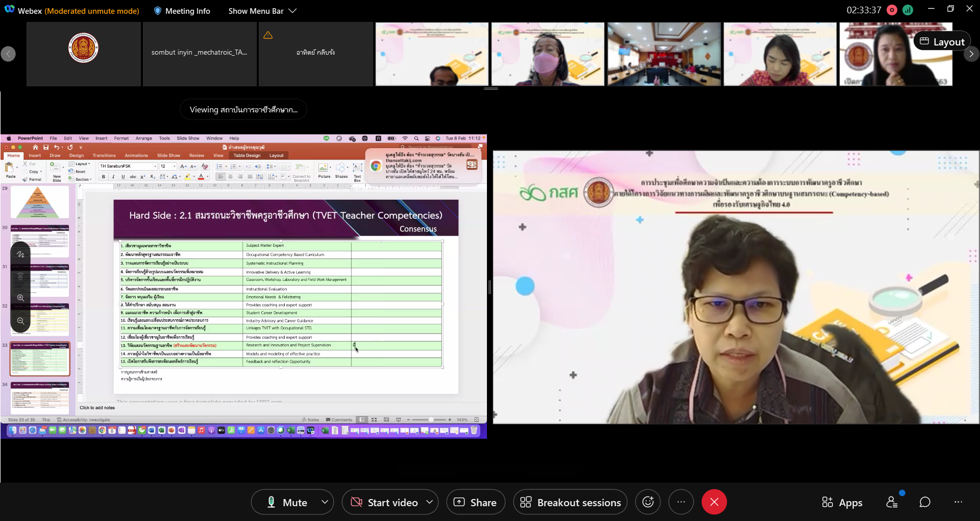
Task: Leave the meeting with red X button
Action: point(714,502)
